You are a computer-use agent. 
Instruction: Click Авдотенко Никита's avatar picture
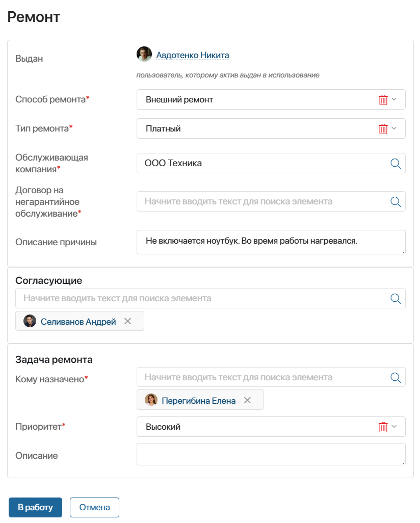[x=145, y=55]
